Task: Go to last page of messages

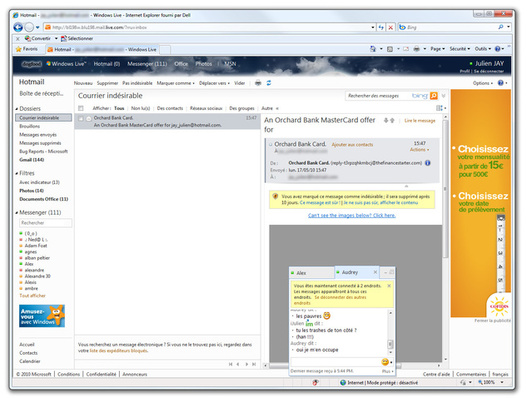Action: [254, 364]
